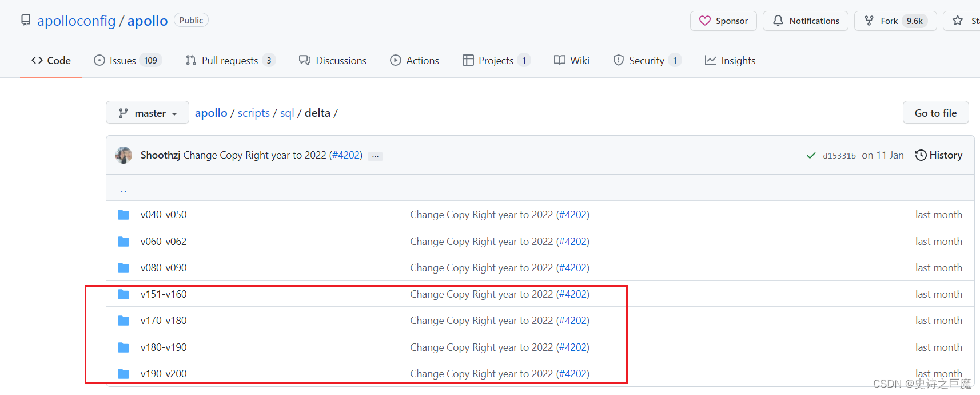Open the v080-v090 folder
This screenshot has height=395, width=980.
pyautogui.click(x=164, y=268)
